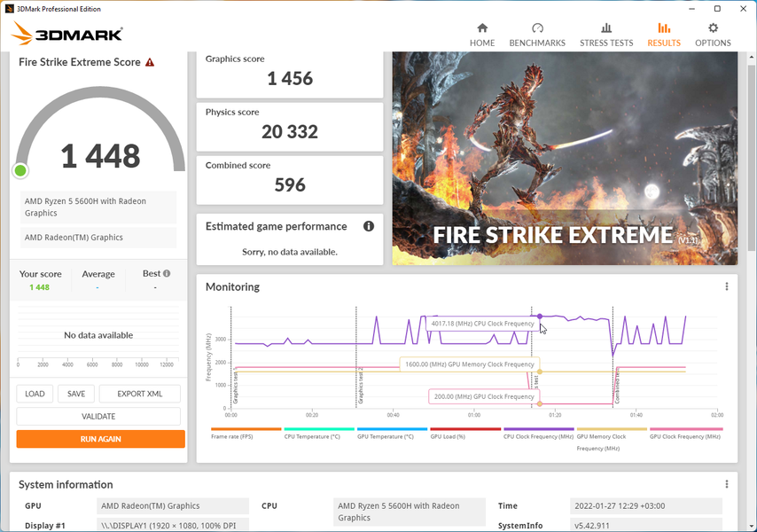The image size is (757, 532).
Task: Click the Display #1 value field
Action: click(173, 525)
